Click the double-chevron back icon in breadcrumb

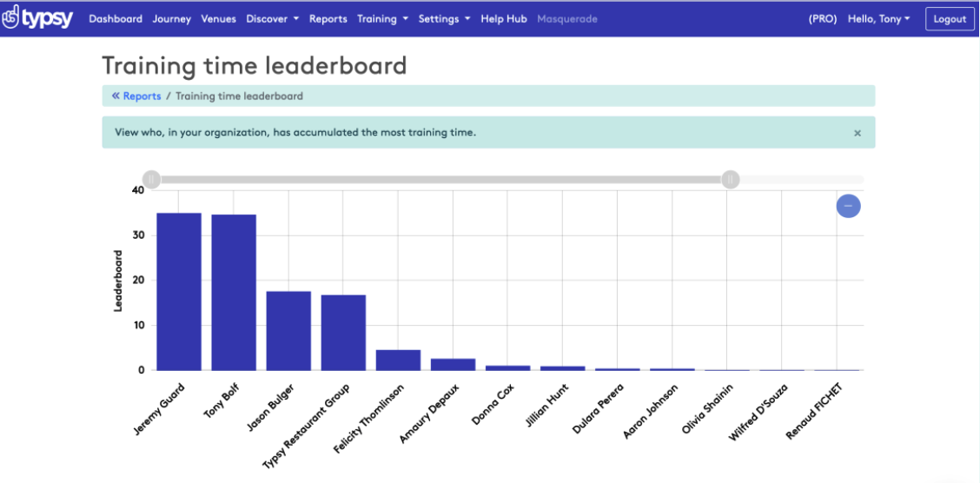116,96
